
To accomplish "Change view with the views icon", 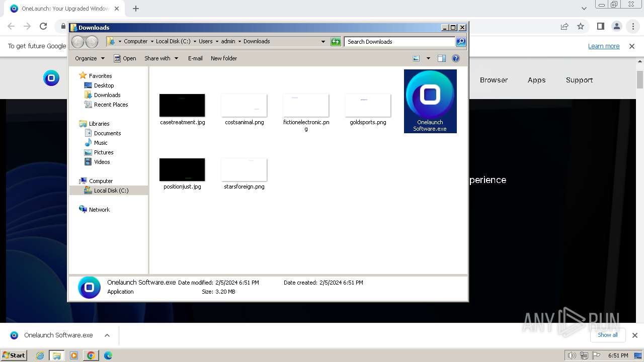I will click(416, 58).
